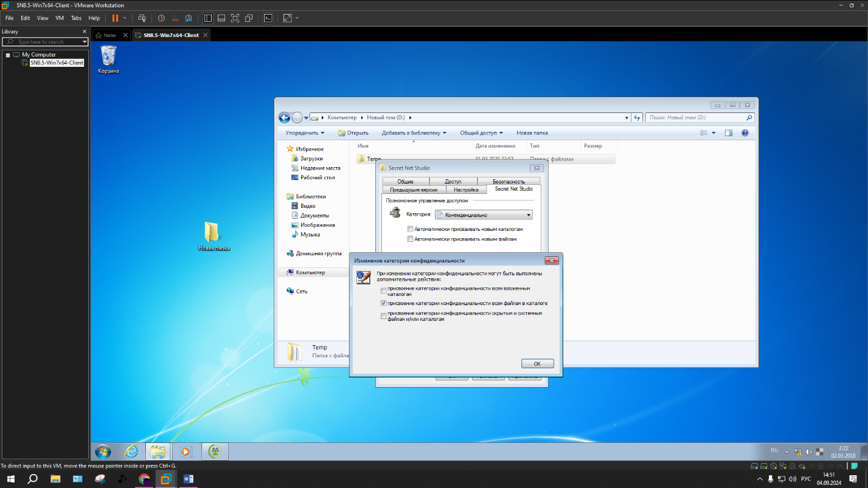This screenshot has width=868, height=488.
Task: Check 'Автоматически присваивать новым файлам'
Action: pyautogui.click(x=411, y=239)
